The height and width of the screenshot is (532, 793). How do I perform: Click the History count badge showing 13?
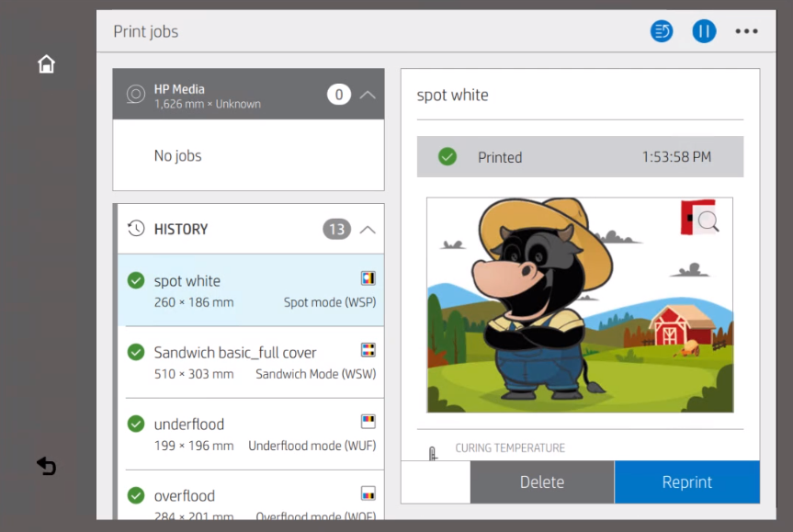click(337, 230)
